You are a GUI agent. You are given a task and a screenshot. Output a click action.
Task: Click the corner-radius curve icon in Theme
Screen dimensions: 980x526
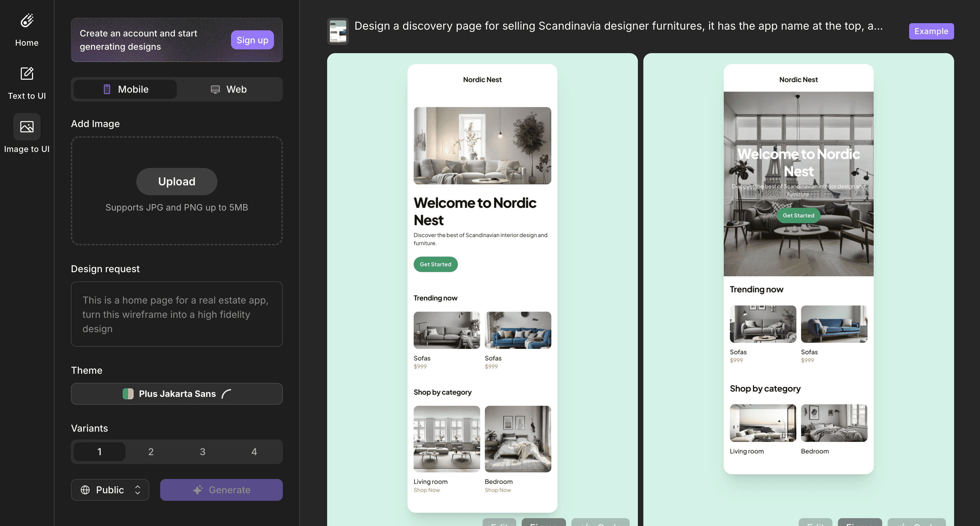(x=226, y=393)
